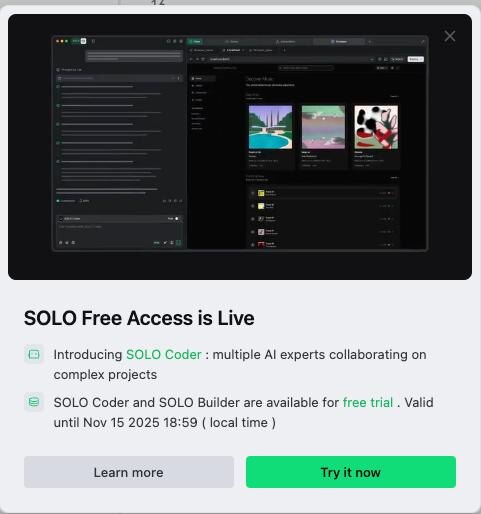
Task: Open the green SOLO Coder link
Action: [x=164, y=354]
